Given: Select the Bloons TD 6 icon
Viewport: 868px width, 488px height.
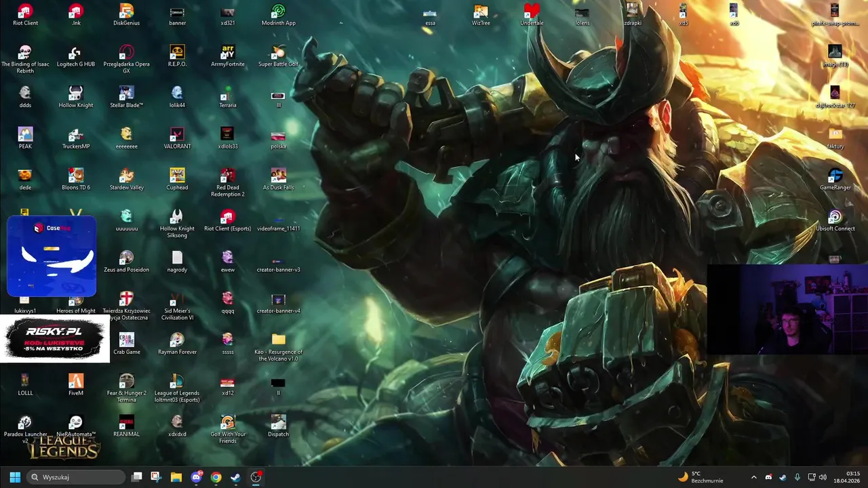Looking at the screenshot, I should coord(76,180).
